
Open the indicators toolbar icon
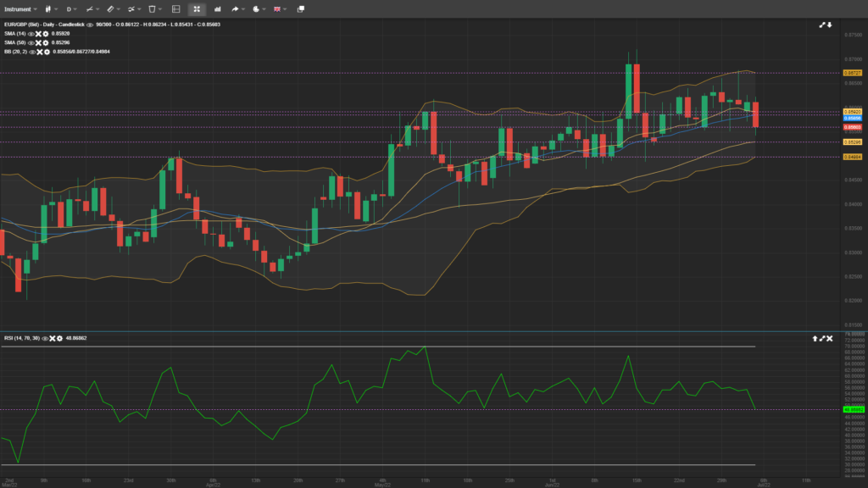point(131,8)
